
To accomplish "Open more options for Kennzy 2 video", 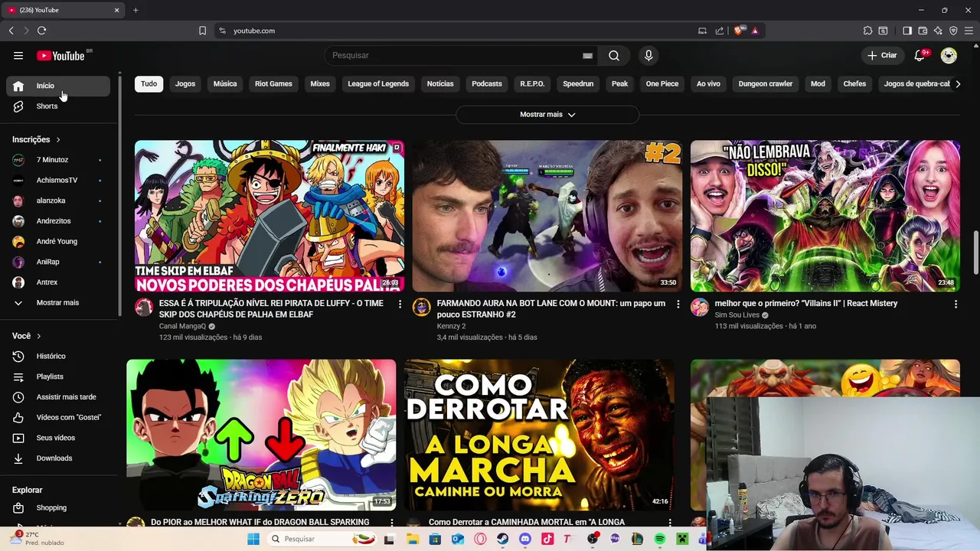I will click(x=678, y=304).
